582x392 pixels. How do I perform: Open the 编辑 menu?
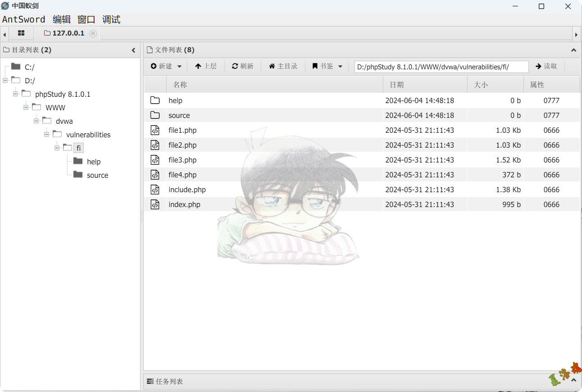click(x=62, y=19)
